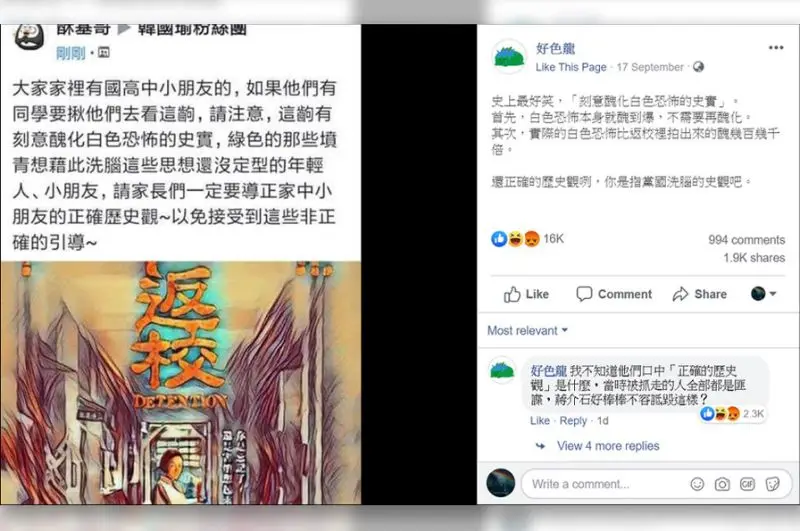The image size is (800, 531).
Task: Open the emoji picker in comment box
Action: point(697,484)
